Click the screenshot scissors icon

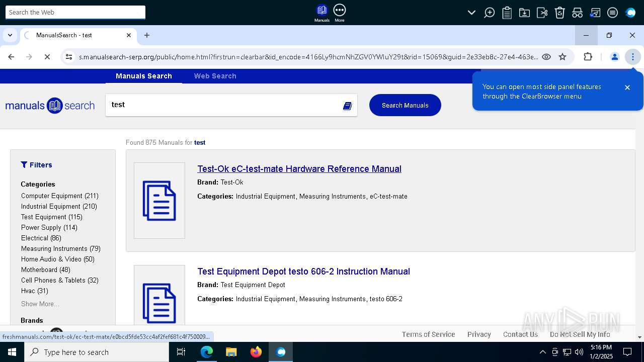click(x=542, y=13)
